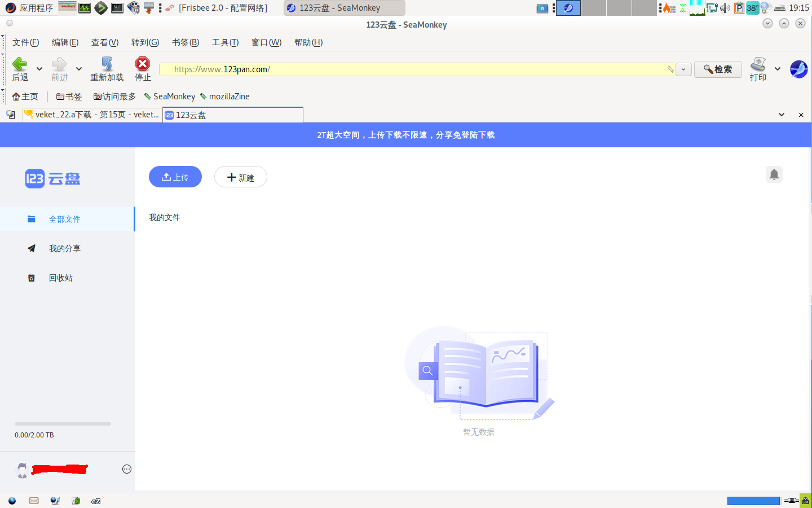Viewport: 812px width, 508px height.
Task: Click the 新建 new button
Action: click(x=241, y=177)
